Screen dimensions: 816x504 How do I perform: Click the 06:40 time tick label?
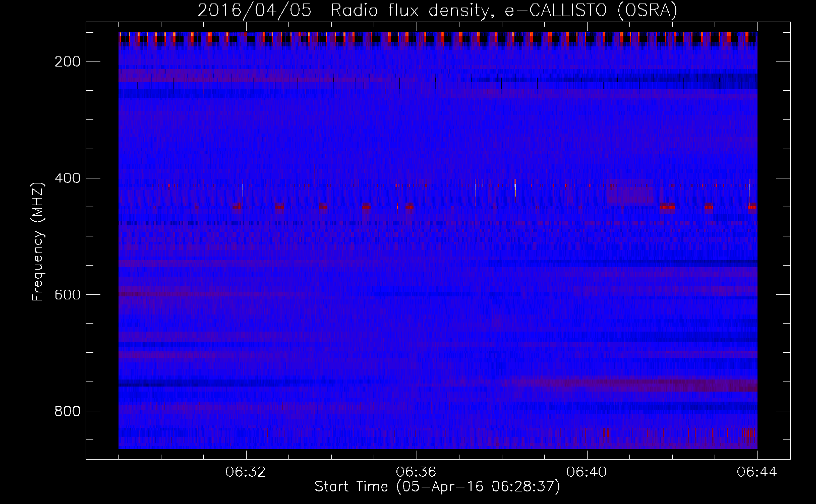(587, 472)
